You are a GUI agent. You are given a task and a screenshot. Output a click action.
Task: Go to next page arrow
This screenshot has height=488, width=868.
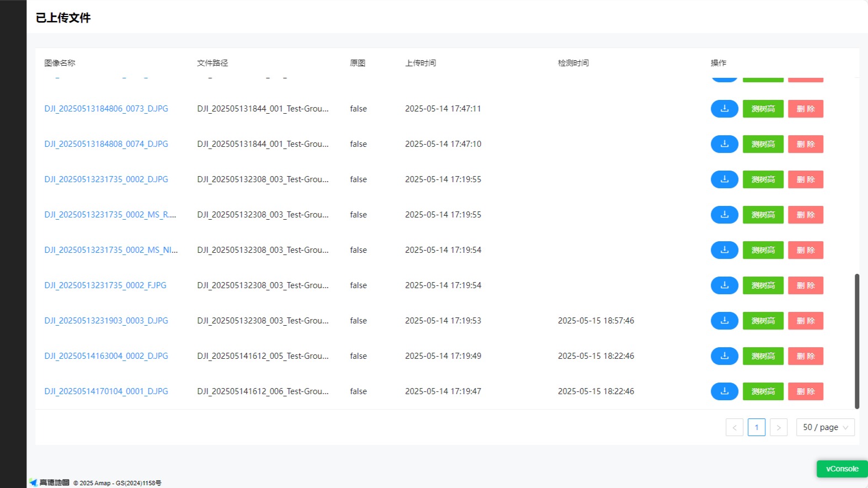pos(779,427)
